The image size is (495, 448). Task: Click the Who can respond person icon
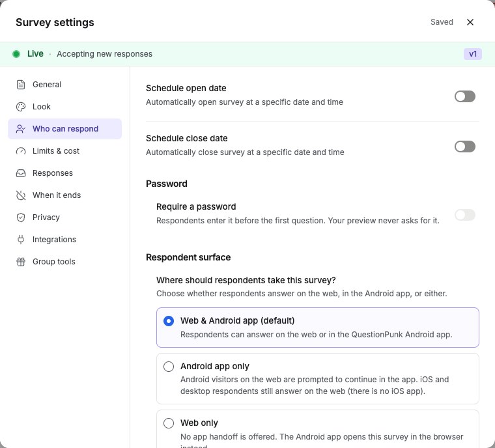click(x=21, y=129)
